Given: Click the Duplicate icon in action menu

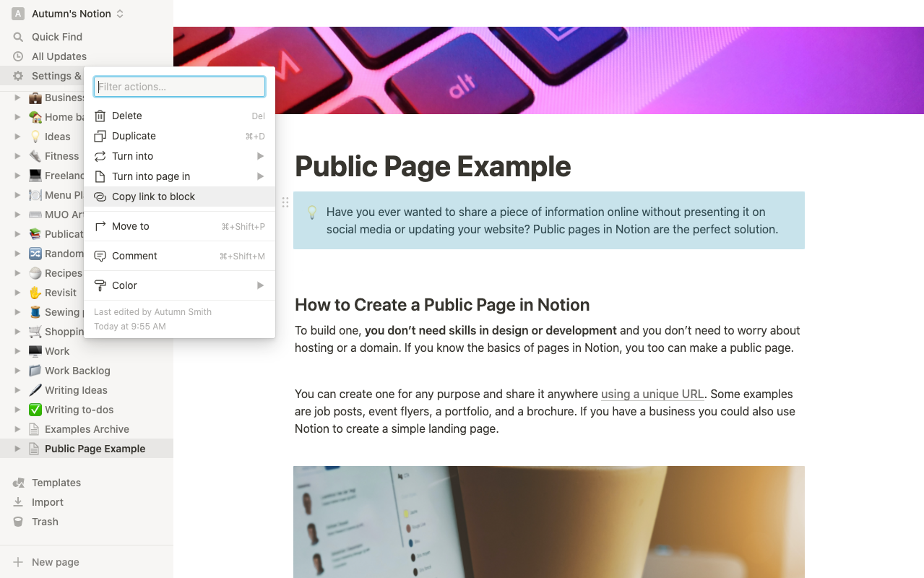Looking at the screenshot, I should tap(100, 136).
